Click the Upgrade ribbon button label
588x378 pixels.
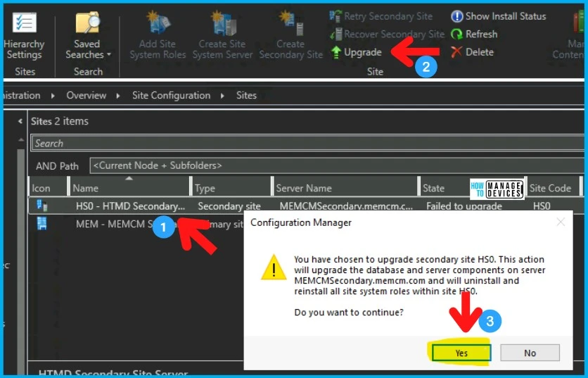coord(363,52)
